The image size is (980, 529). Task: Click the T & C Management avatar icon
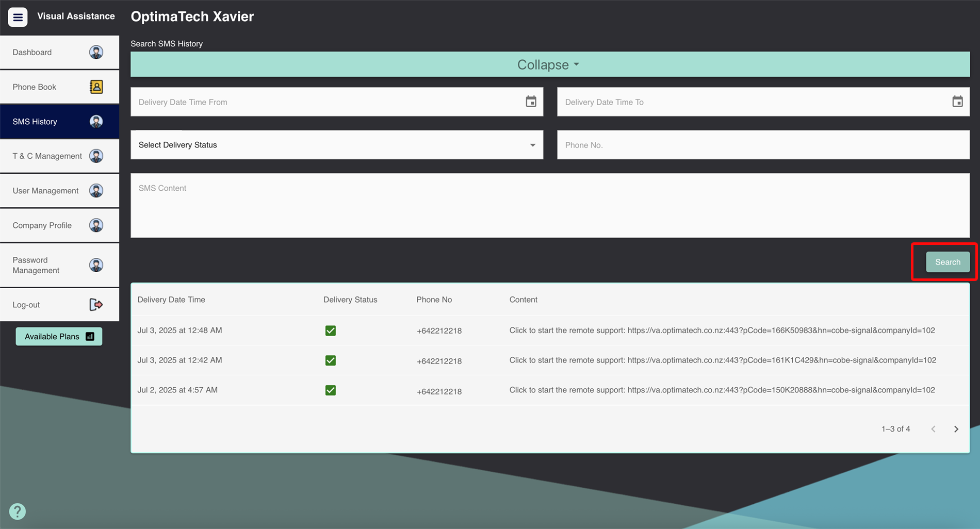click(x=96, y=156)
